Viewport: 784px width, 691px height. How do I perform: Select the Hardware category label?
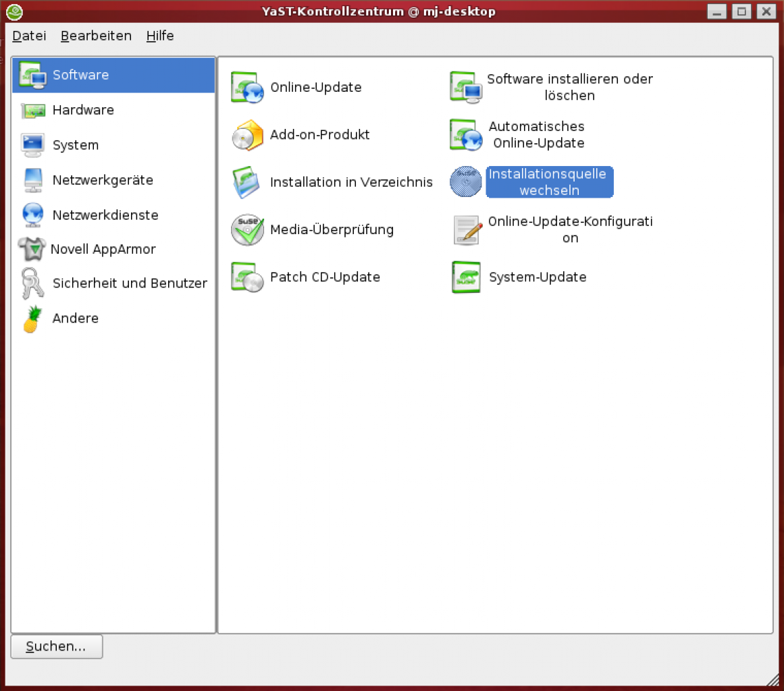click(83, 111)
